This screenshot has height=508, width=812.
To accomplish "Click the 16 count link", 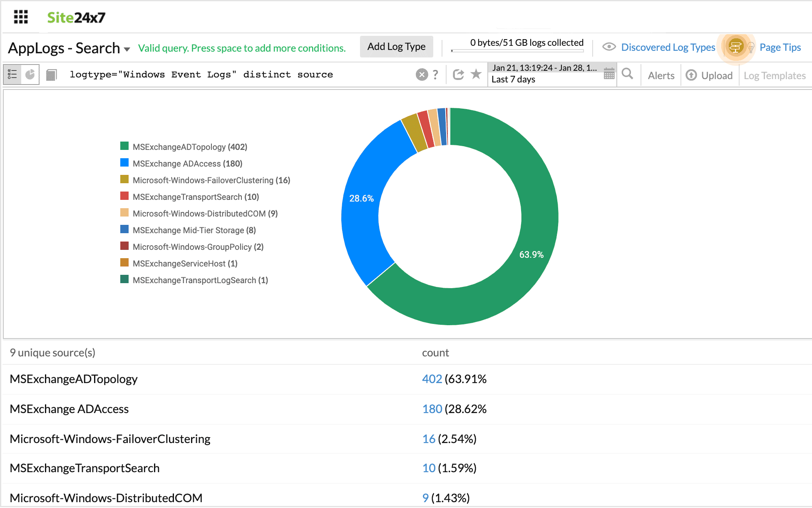I will click(429, 439).
